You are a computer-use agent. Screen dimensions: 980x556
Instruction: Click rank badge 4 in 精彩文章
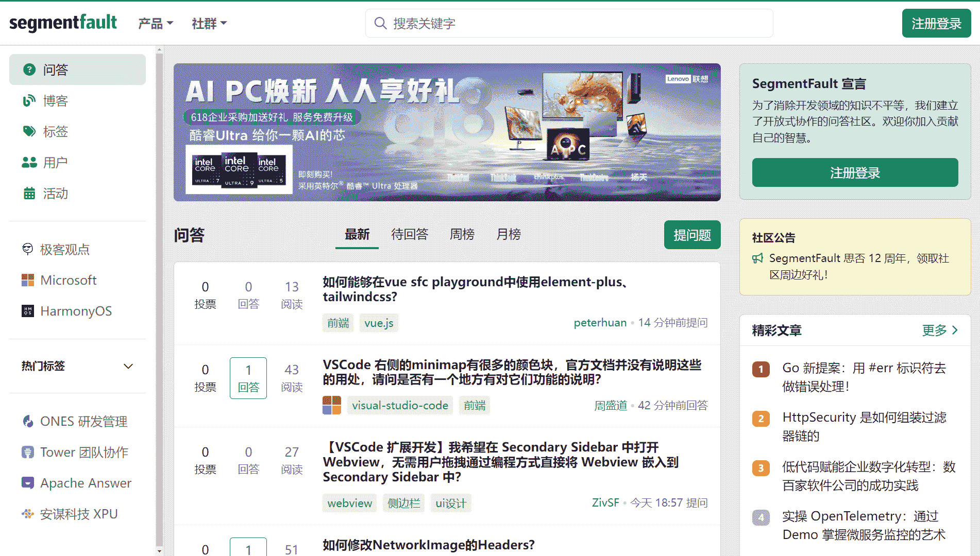pos(761,517)
